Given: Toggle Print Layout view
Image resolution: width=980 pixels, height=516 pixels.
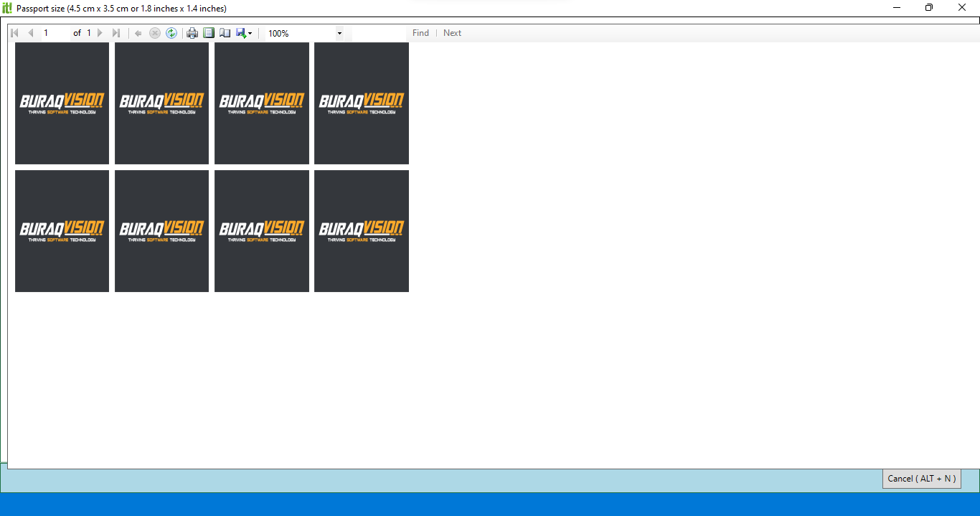Looking at the screenshot, I should click(x=209, y=33).
